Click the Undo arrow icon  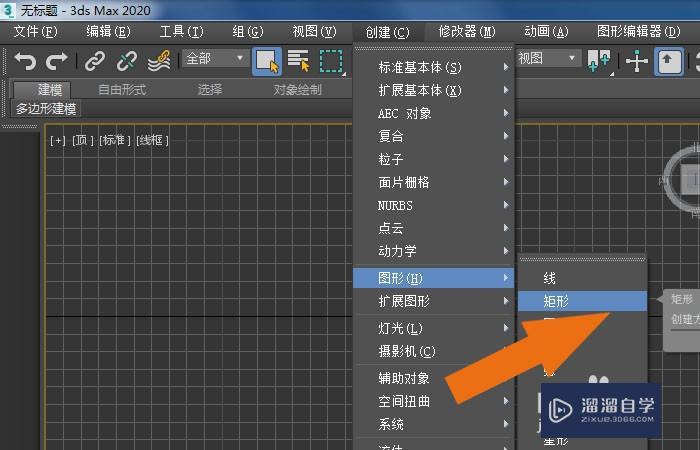(x=25, y=61)
